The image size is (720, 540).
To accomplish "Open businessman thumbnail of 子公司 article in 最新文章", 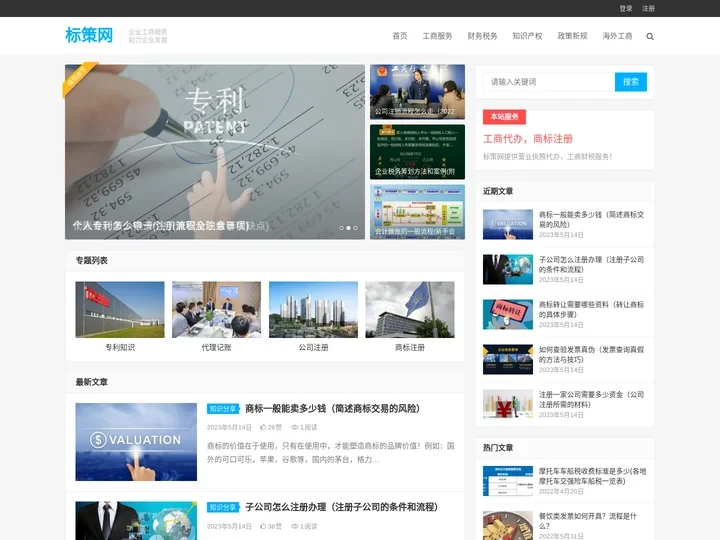I will click(x=136, y=521).
